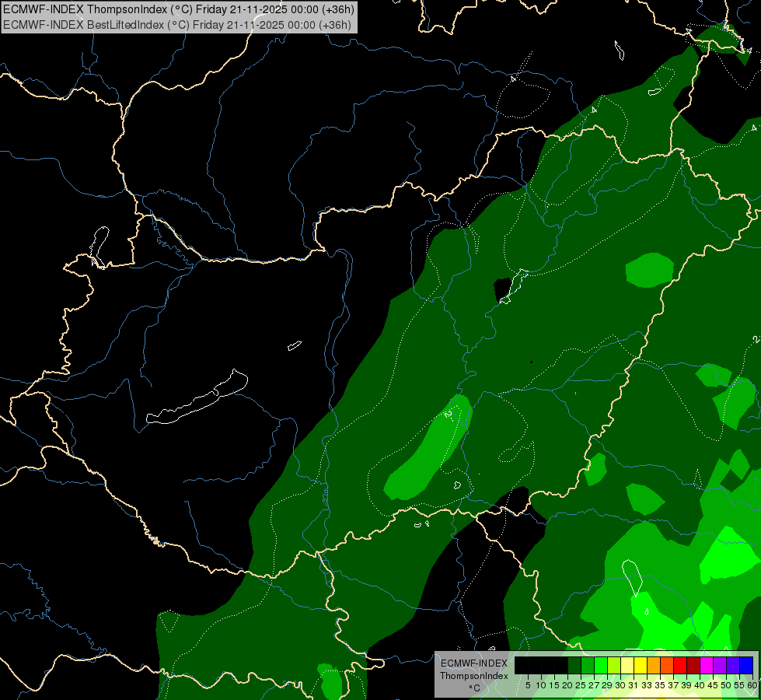
Task: Select the magenta 40–45 legend swatch
Action: (x=707, y=665)
